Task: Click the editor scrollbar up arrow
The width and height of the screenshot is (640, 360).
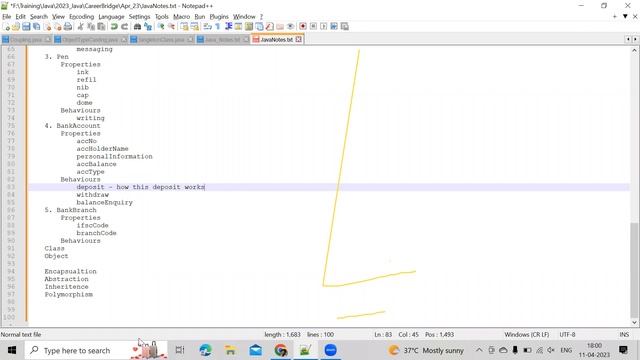Action: [634, 50]
